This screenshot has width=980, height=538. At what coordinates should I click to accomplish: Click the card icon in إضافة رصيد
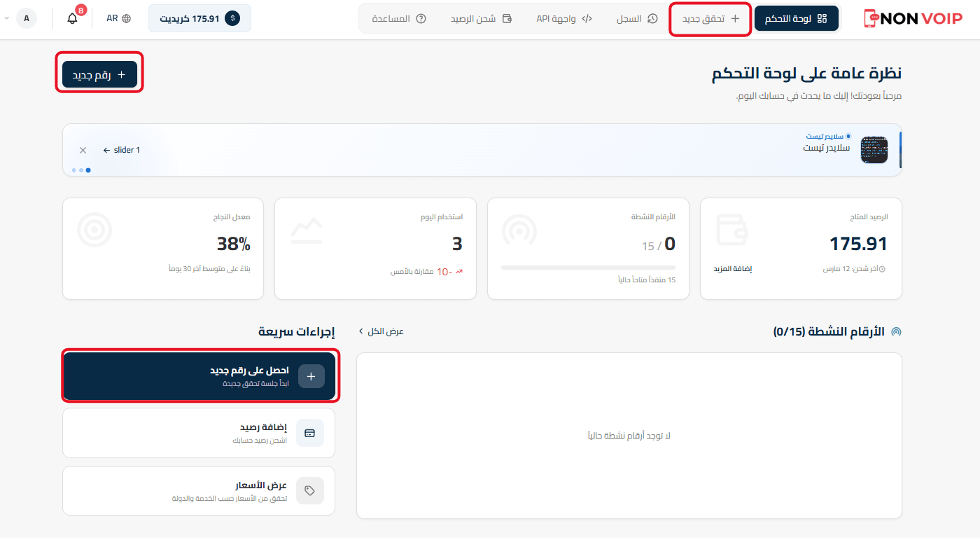(x=310, y=434)
